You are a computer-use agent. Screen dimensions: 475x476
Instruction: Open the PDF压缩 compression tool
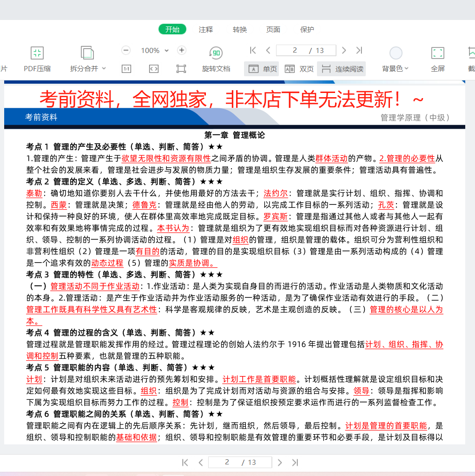(37, 59)
